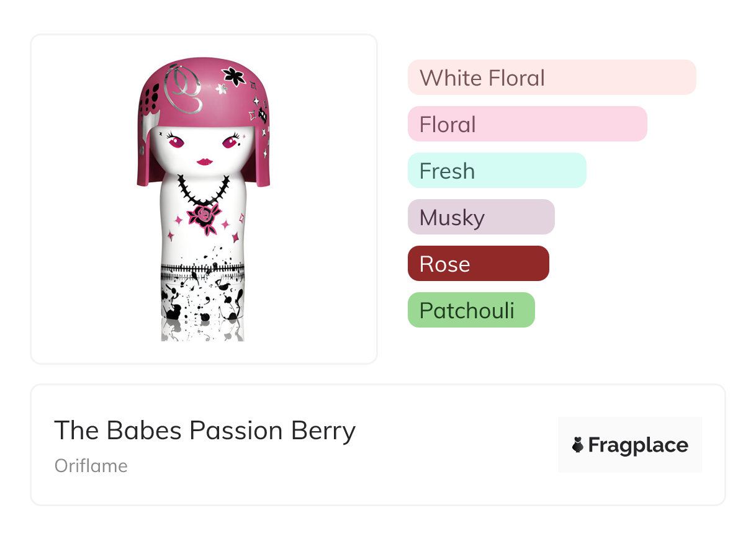The width and height of the screenshot is (756, 536).
Task: Click the Fragplace wordmark text
Action: (638, 445)
